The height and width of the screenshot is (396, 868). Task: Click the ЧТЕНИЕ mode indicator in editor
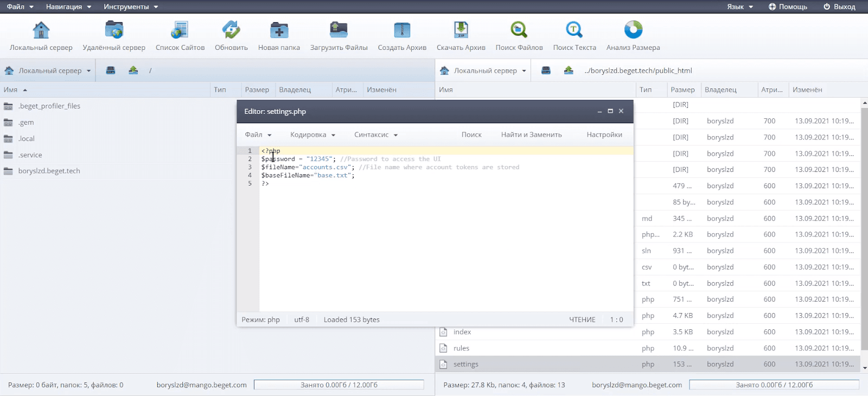tap(582, 320)
